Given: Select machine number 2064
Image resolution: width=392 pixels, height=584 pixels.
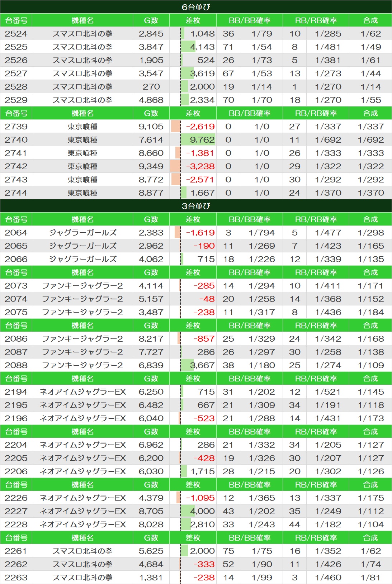Looking at the screenshot, I should [16, 233].
